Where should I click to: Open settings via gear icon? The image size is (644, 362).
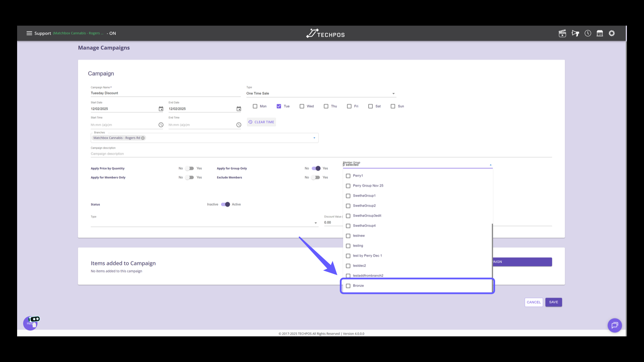pyautogui.click(x=612, y=33)
